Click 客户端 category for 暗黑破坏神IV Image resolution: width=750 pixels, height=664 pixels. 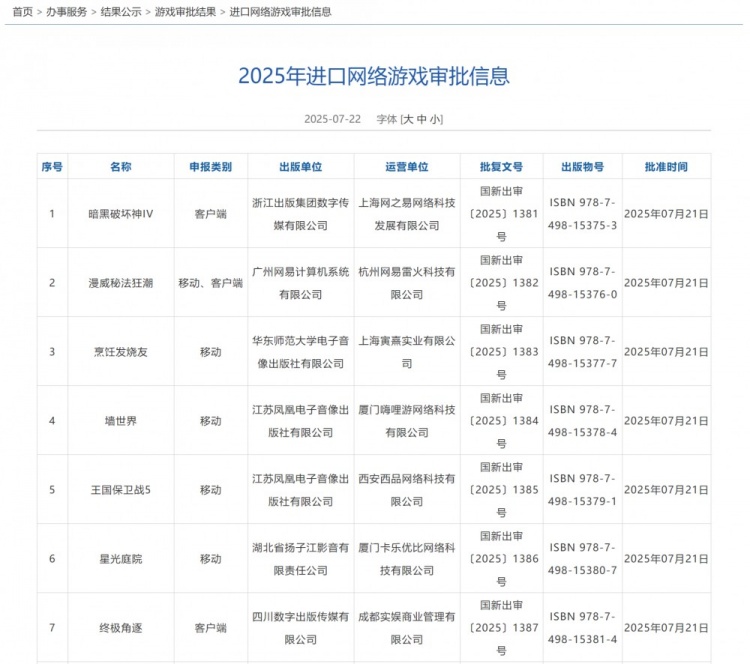(210, 214)
